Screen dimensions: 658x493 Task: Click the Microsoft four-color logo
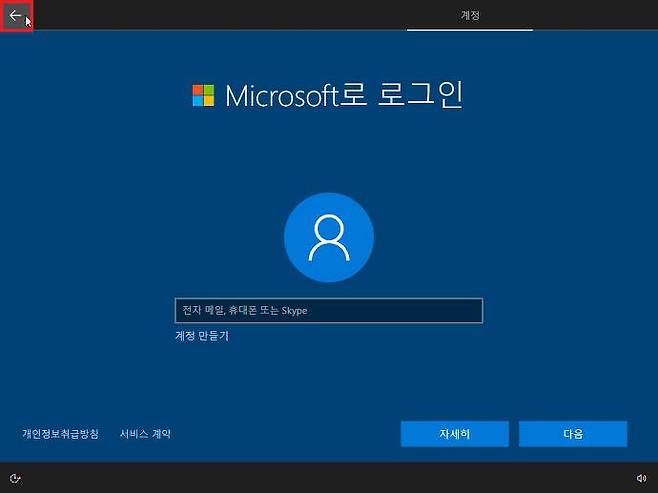coord(203,95)
